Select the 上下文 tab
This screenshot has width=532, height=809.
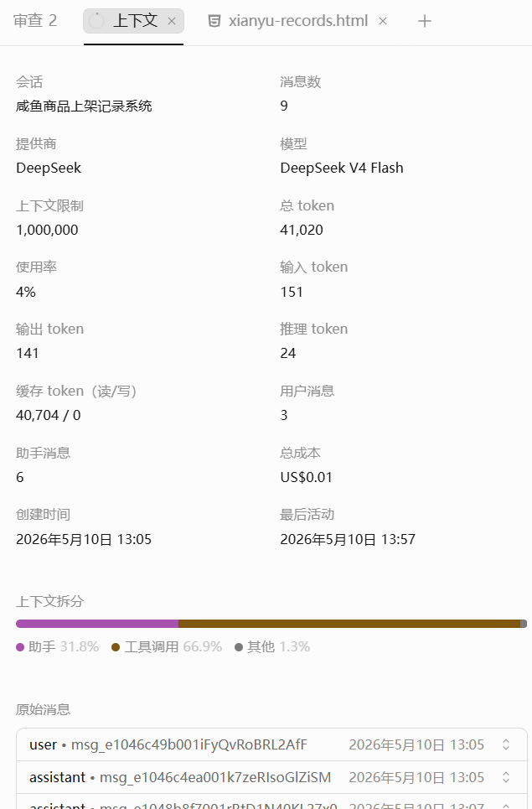[133, 21]
